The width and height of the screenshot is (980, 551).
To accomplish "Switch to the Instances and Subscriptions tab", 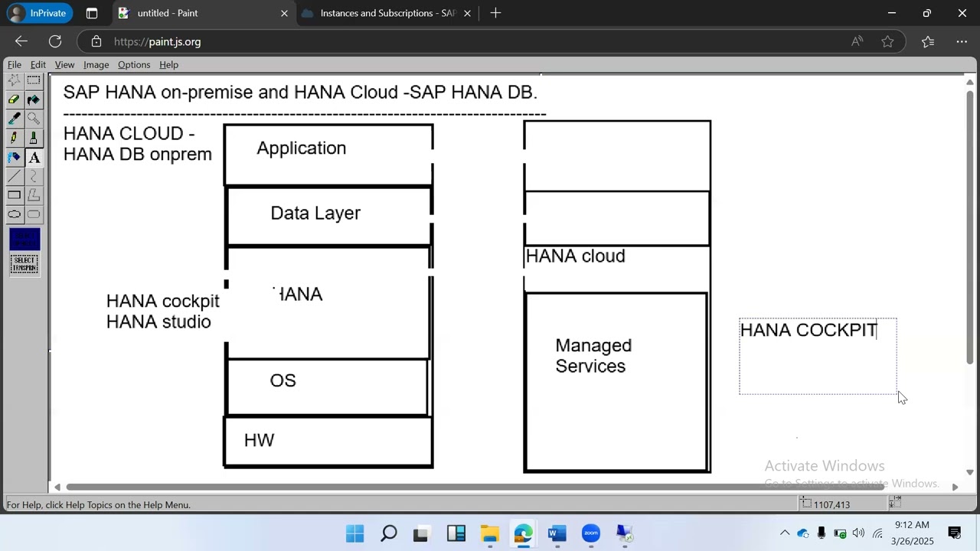I will [x=387, y=13].
